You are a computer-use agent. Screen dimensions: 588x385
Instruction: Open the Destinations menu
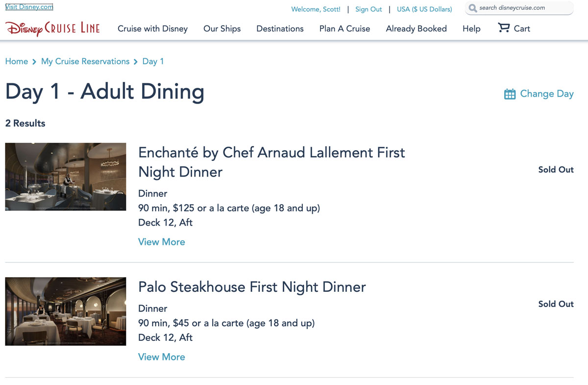click(280, 28)
